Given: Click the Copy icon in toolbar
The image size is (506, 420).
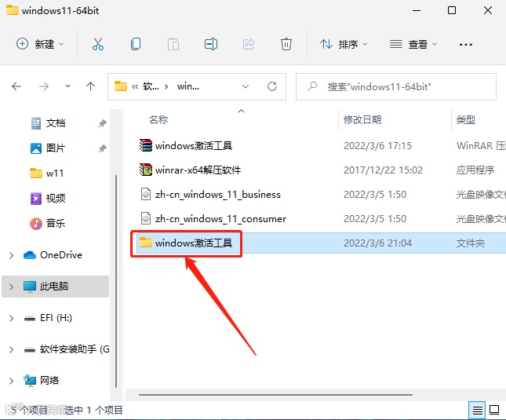Looking at the screenshot, I should [136, 44].
